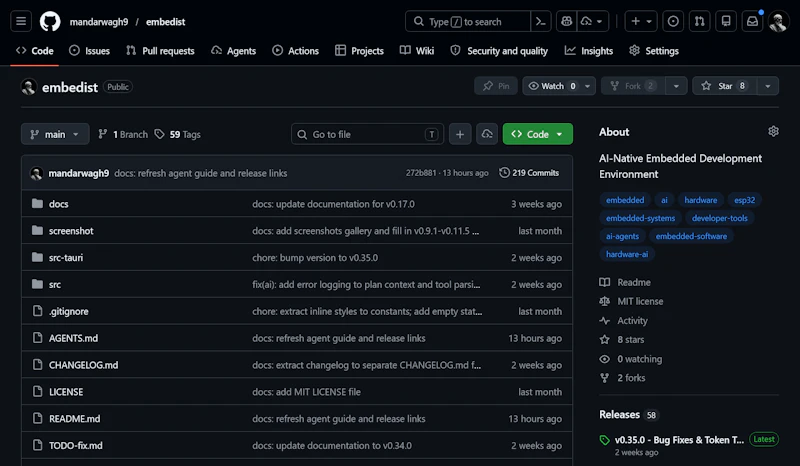Focus the Type / to search box

pyautogui.click(x=468, y=21)
